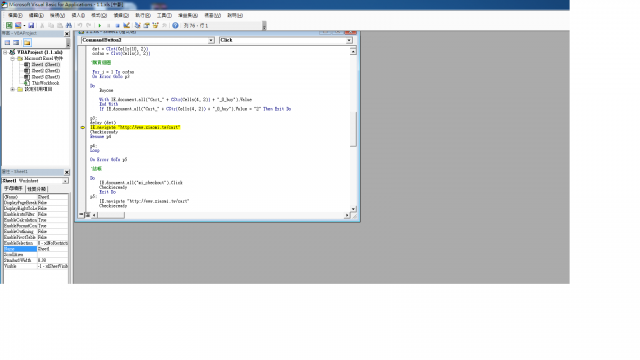Open VBA Help with the question mark icon
Viewport: 640px width, 360px height.
175,25
